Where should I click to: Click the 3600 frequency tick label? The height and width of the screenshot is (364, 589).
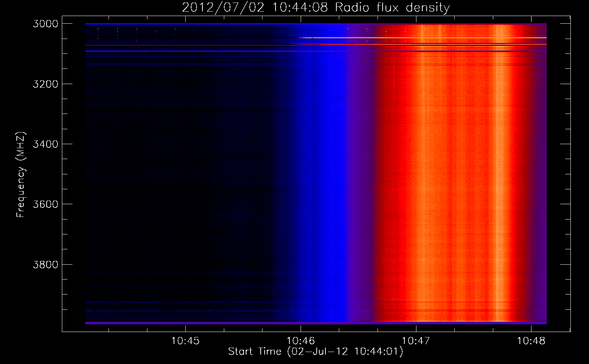coord(46,204)
